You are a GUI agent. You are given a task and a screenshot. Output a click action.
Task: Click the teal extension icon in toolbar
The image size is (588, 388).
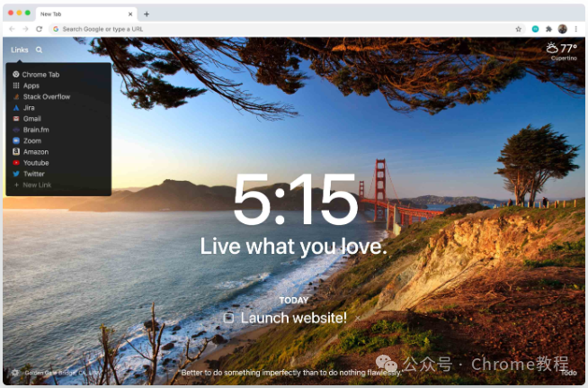(x=535, y=29)
